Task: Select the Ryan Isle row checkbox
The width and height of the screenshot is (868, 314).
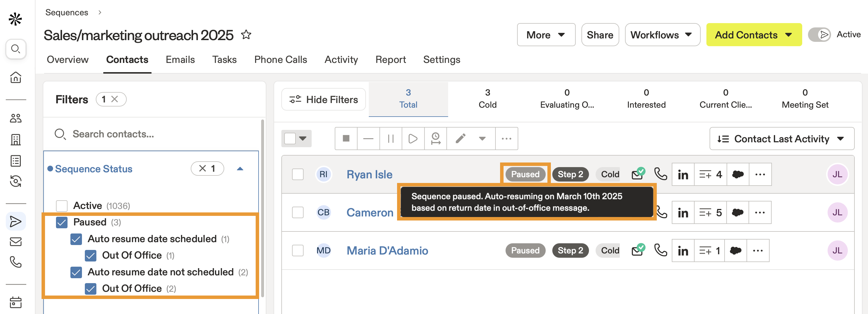Action: pyautogui.click(x=298, y=175)
